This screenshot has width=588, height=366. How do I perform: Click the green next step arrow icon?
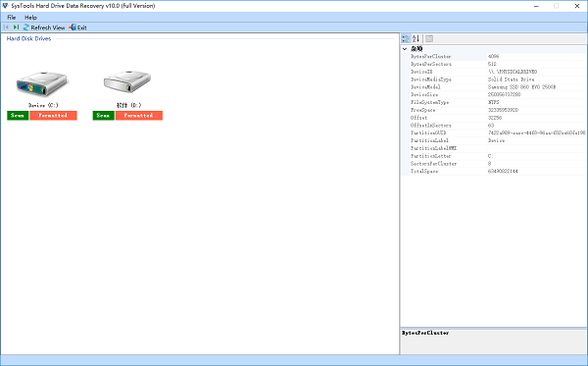pyautogui.click(x=16, y=27)
